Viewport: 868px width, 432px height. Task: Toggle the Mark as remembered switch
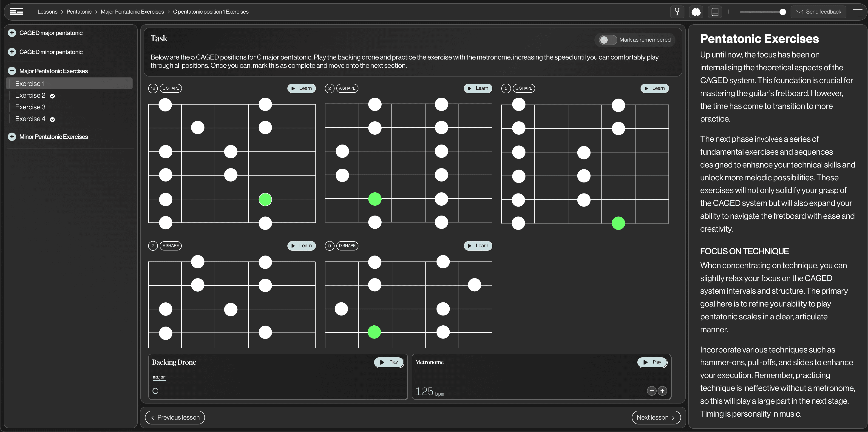(x=607, y=40)
